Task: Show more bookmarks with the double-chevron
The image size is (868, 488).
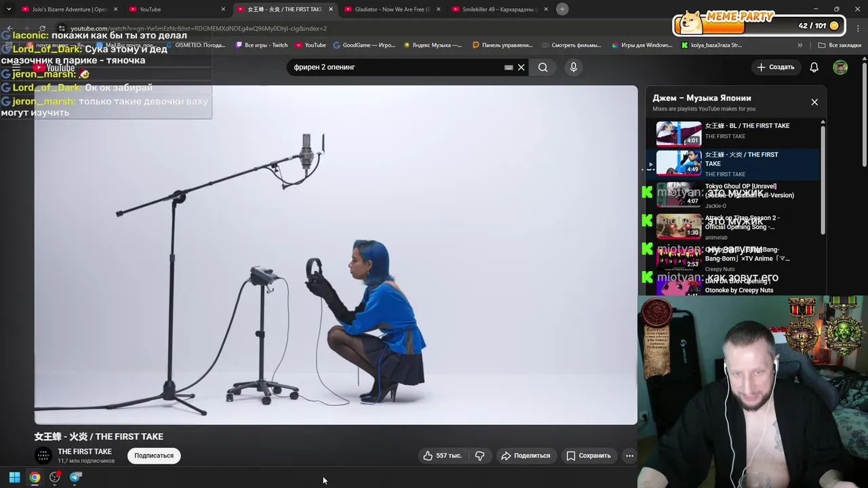Action: 800,45
